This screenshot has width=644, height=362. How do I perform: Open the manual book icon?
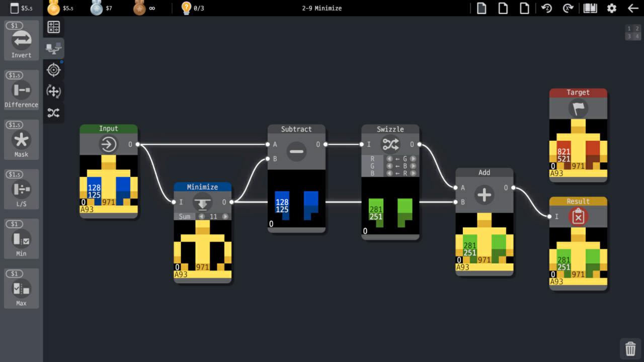click(x=590, y=8)
